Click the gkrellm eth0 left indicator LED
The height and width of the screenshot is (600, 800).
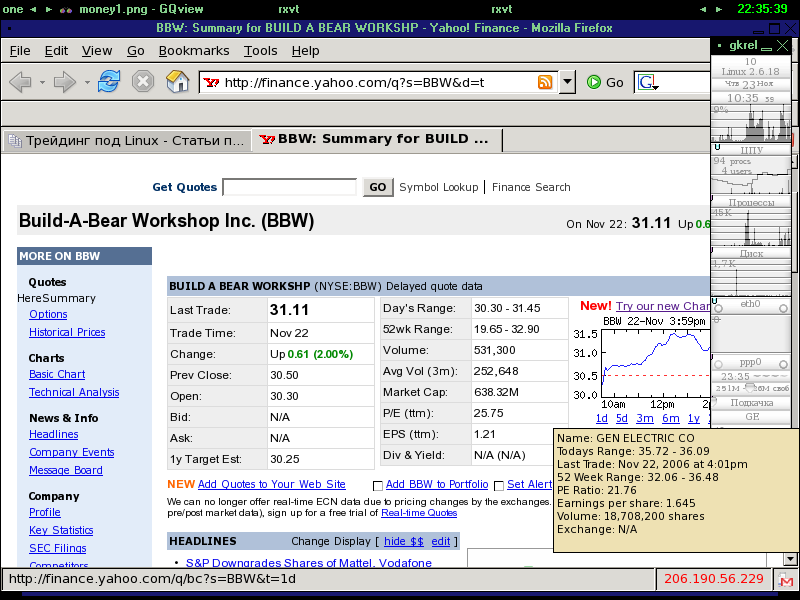pyautogui.click(x=719, y=309)
